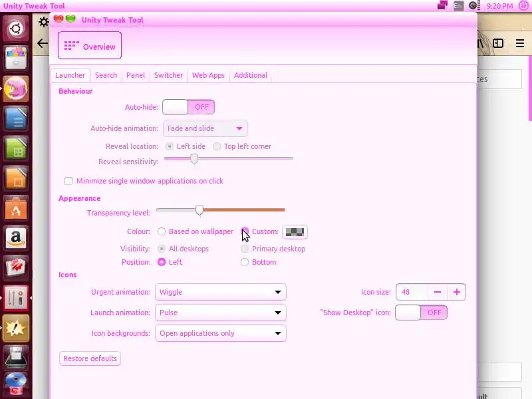
Task: Set launcher position to Bottom
Action: [245, 262]
